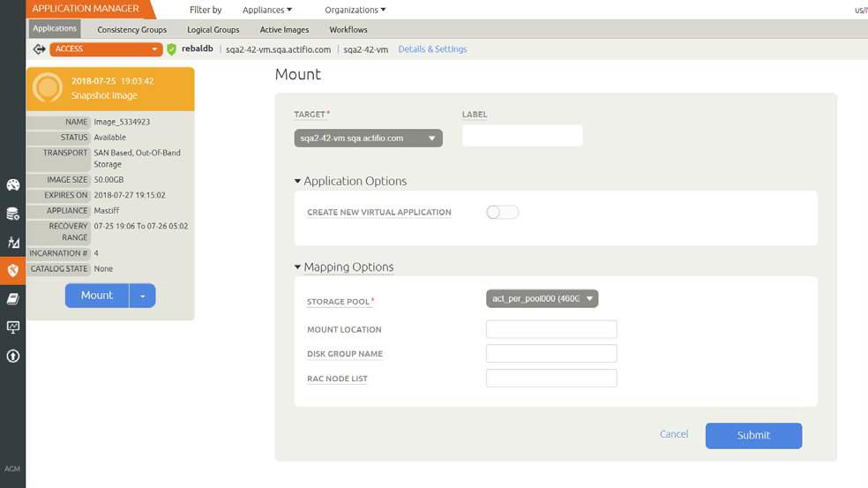Open the Details & Settings link

tap(432, 49)
